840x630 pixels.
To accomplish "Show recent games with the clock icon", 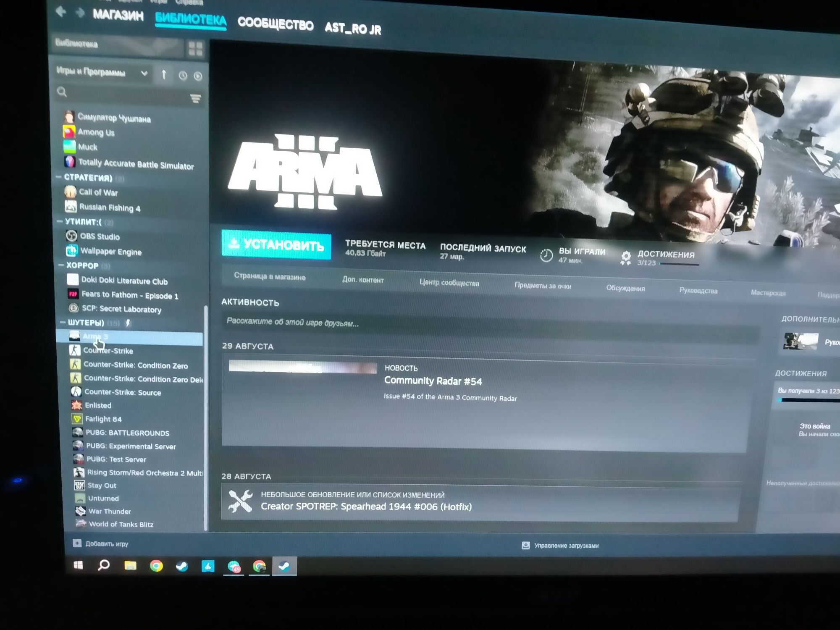I will [x=183, y=76].
